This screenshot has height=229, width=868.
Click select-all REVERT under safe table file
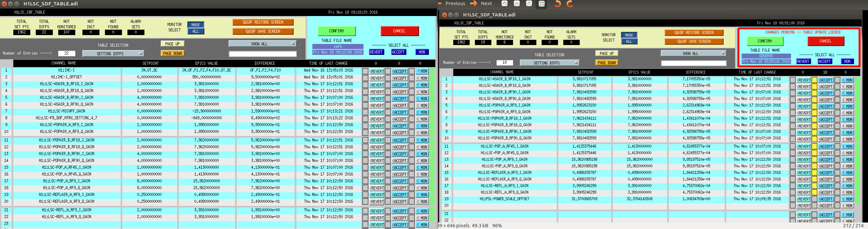point(376,52)
